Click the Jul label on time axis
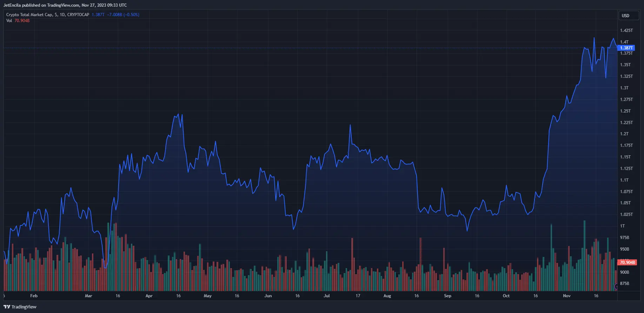This screenshot has height=313, width=644. pyautogui.click(x=327, y=296)
